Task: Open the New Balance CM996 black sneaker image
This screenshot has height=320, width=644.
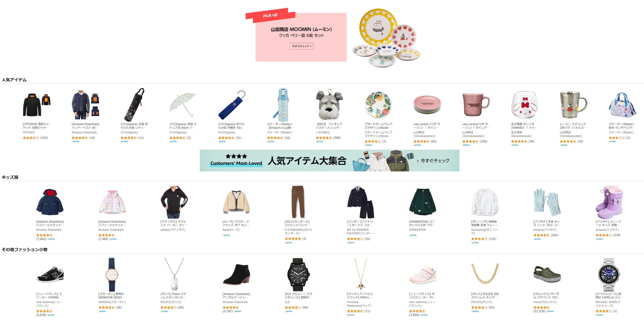Action: click(x=50, y=275)
